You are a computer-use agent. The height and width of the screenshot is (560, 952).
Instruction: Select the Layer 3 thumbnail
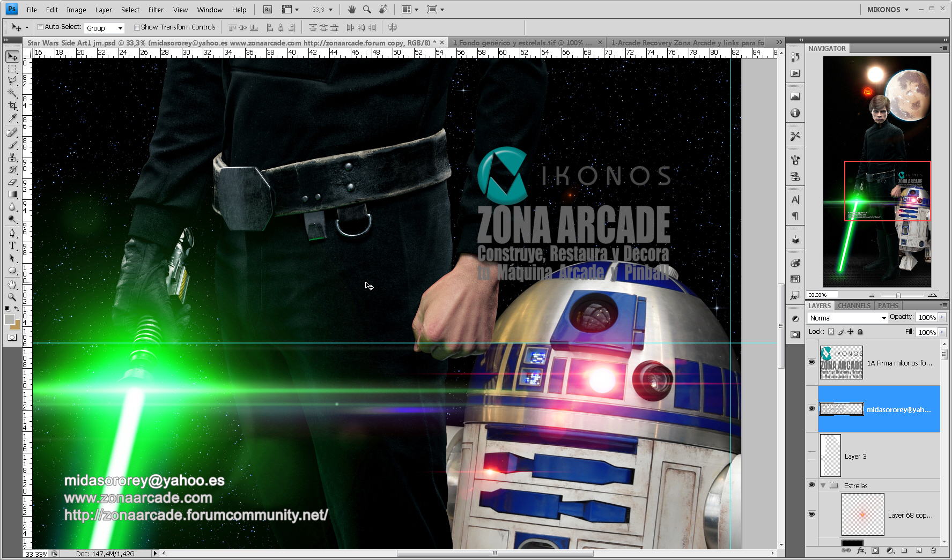point(830,456)
